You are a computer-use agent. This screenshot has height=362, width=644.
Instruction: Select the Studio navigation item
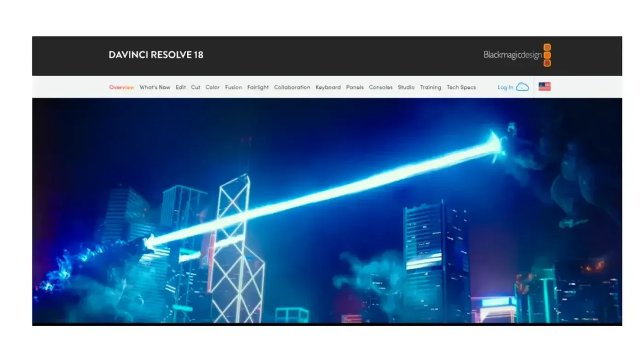pyautogui.click(x=406, y=87)
